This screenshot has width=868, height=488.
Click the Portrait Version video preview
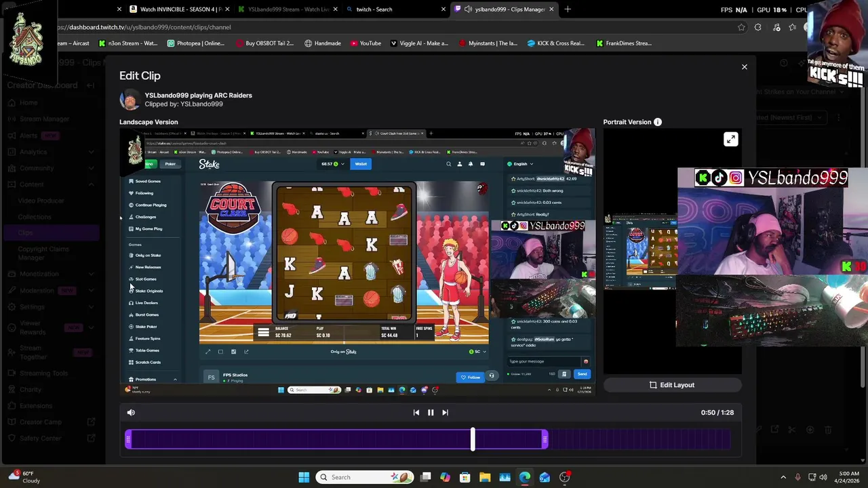point(672,251)
